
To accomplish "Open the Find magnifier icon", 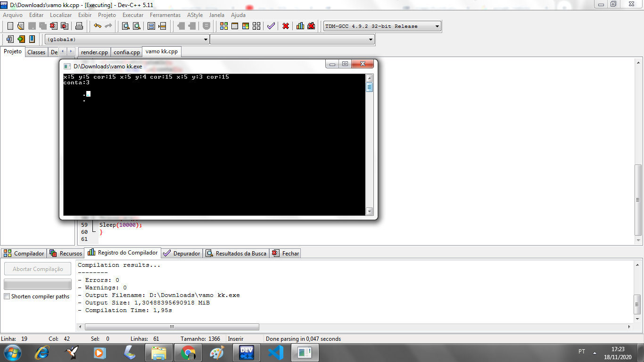I will pos(126,26).
